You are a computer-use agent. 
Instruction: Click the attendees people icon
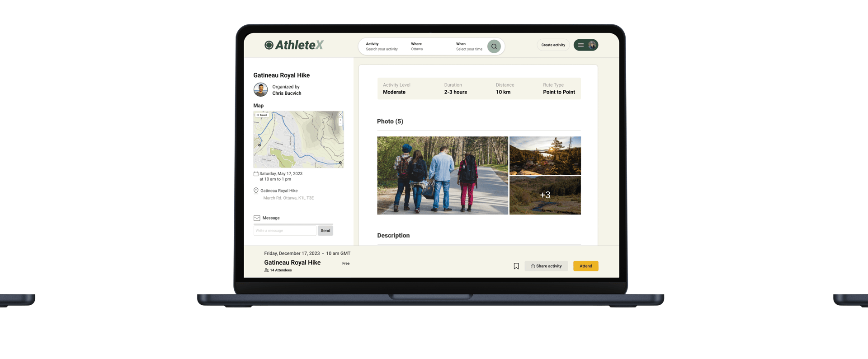point(266,270)
